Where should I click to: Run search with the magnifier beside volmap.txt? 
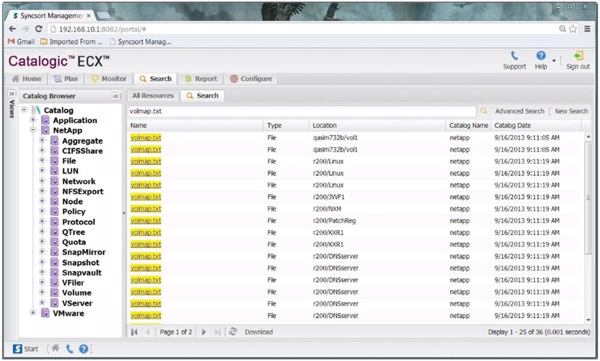pyautogui.click(x=484, y=111)
